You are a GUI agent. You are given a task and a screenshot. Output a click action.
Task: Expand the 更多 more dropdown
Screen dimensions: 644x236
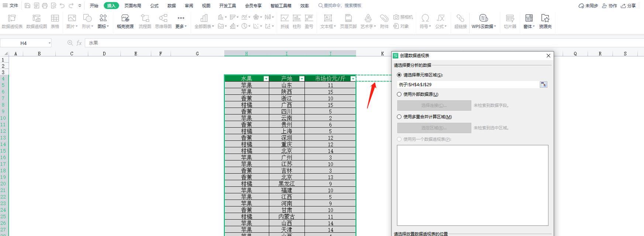186,27
